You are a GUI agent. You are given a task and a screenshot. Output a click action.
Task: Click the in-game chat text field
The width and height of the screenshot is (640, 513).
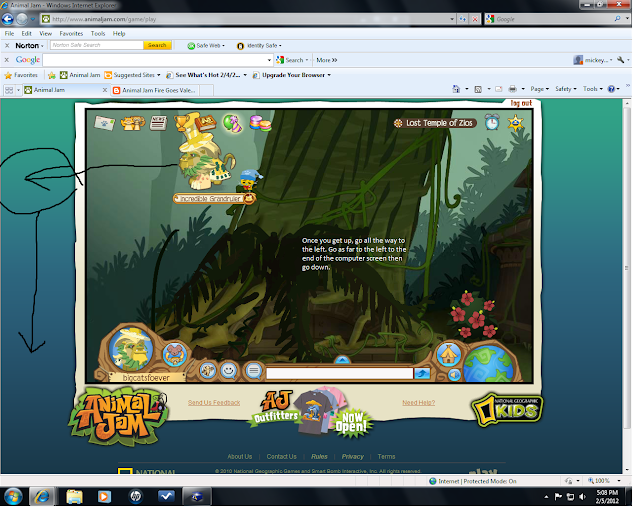[x=340, y=373]
